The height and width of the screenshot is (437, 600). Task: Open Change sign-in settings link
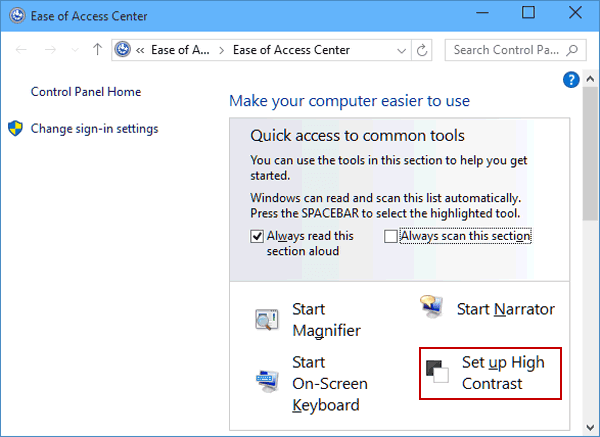[95, 129]
